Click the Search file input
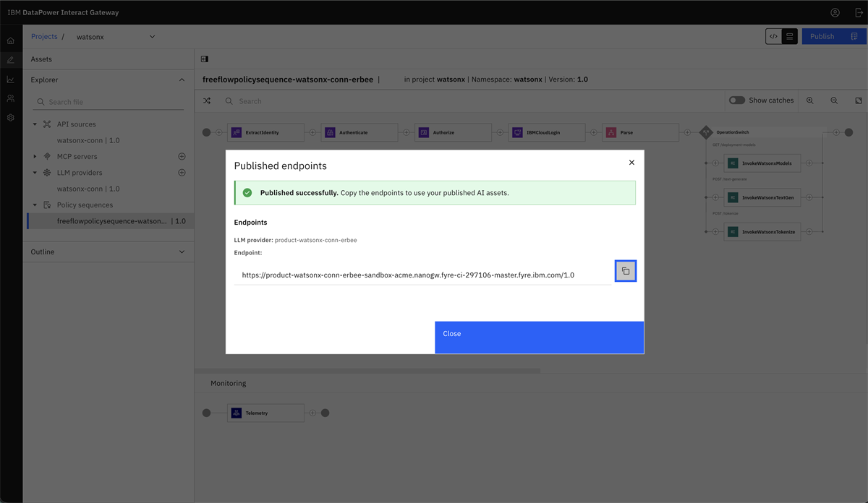The image size is (868, 503). point(109,102)
